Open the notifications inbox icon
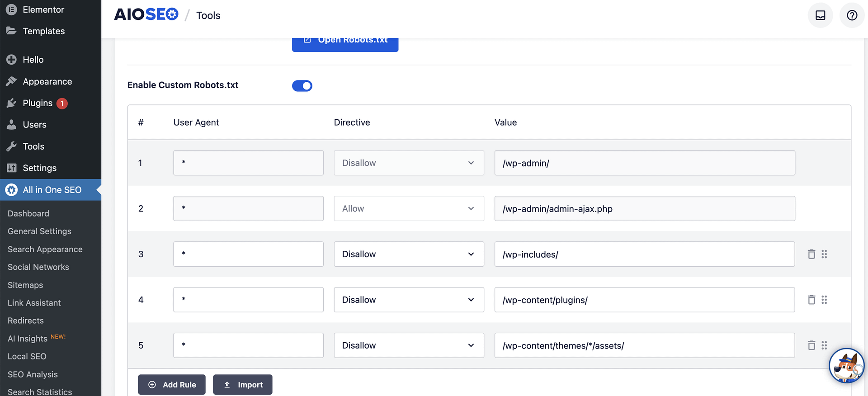This screenshot has width=868, height=396. (820, 15)
